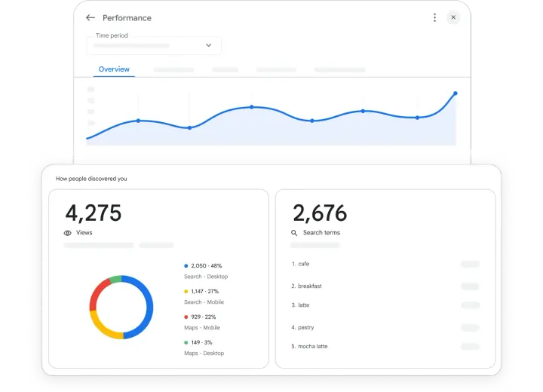Select search term '4. pastry'

click(302, 327)
